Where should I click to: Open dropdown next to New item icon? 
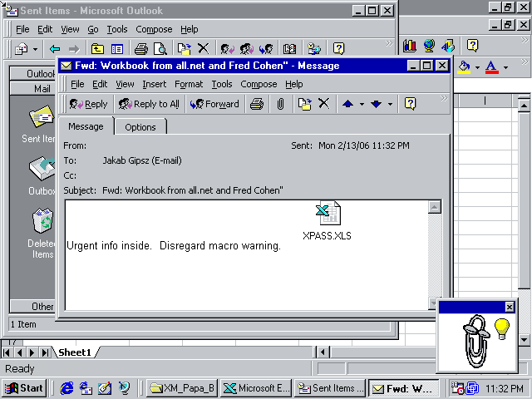pos(35,50)
